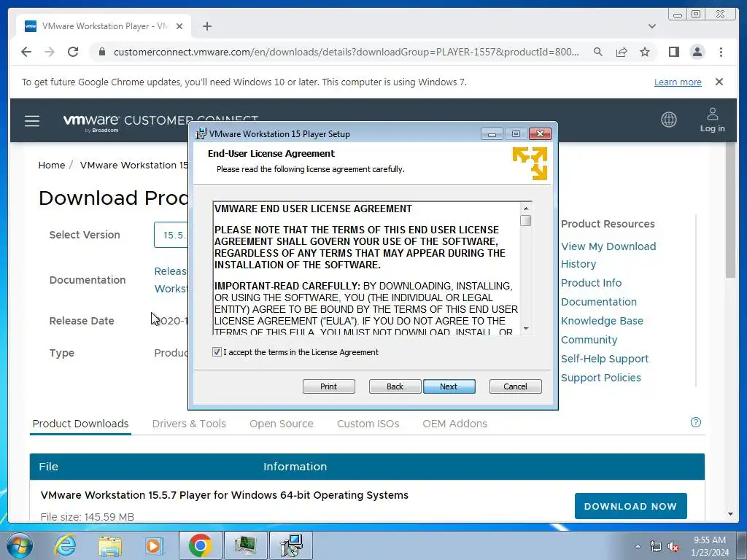Launch Internet Explorer from taskbar
The image size is (747, 560).
click(x=65, y=545)
